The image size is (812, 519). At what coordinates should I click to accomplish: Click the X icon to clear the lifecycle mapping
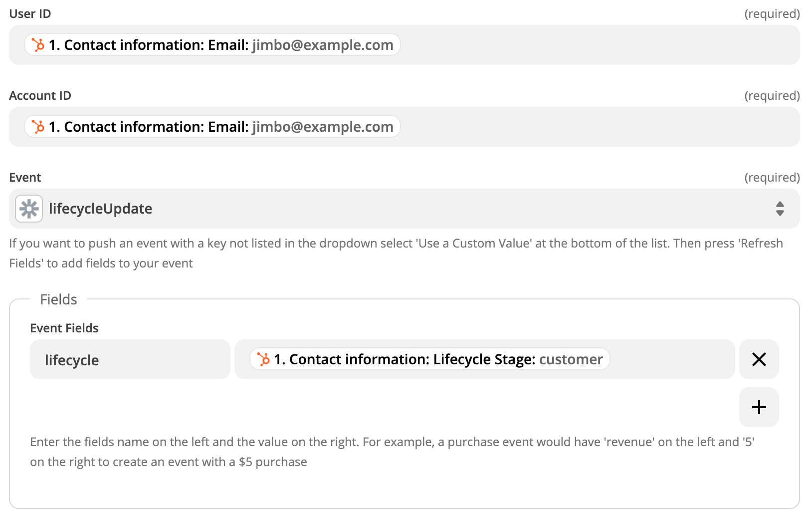759,359
